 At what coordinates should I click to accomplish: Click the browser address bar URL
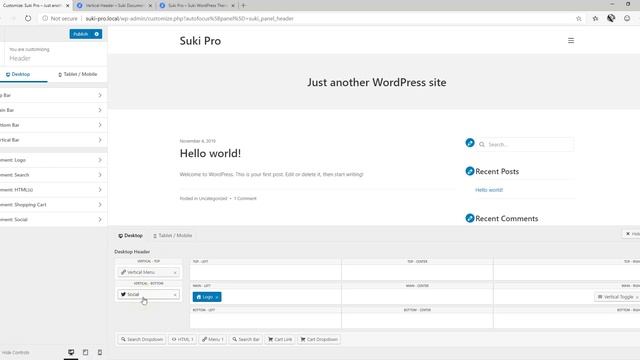[189, 18]
